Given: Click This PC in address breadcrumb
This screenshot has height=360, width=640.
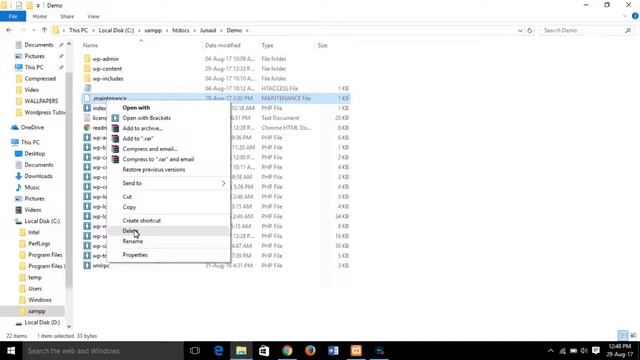Looking at the screenshot, I should [78, 30].
